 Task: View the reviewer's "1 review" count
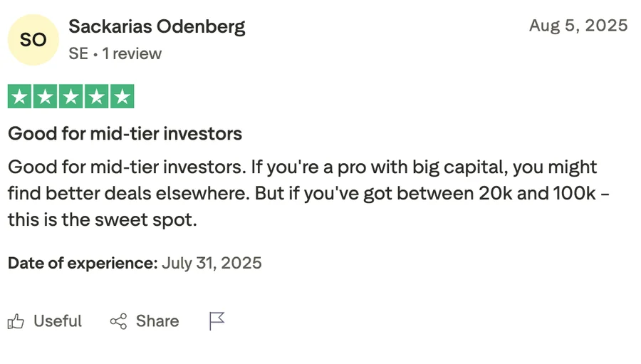132,54
